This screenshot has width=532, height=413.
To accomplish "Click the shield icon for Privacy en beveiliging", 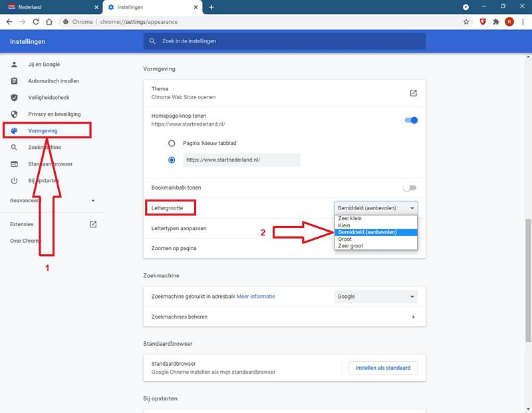I will pos(14,114).
